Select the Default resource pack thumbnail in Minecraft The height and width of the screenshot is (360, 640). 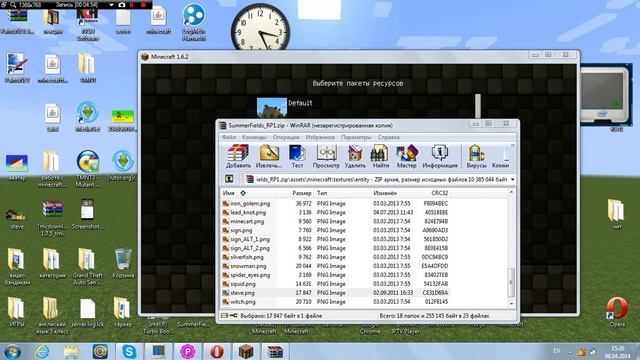click(271, 107)
